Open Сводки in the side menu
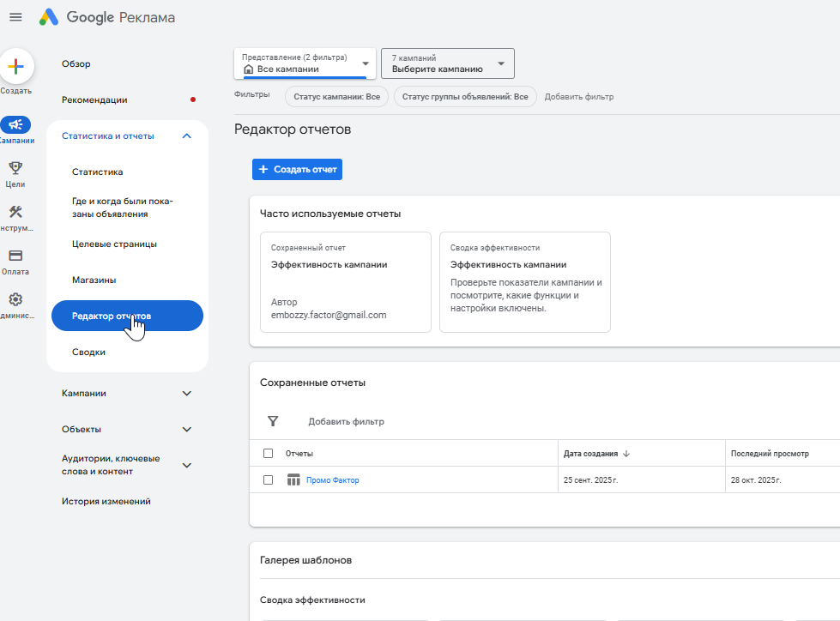The width and height of the screenshot is (840, 621). (x=89, y=352)
